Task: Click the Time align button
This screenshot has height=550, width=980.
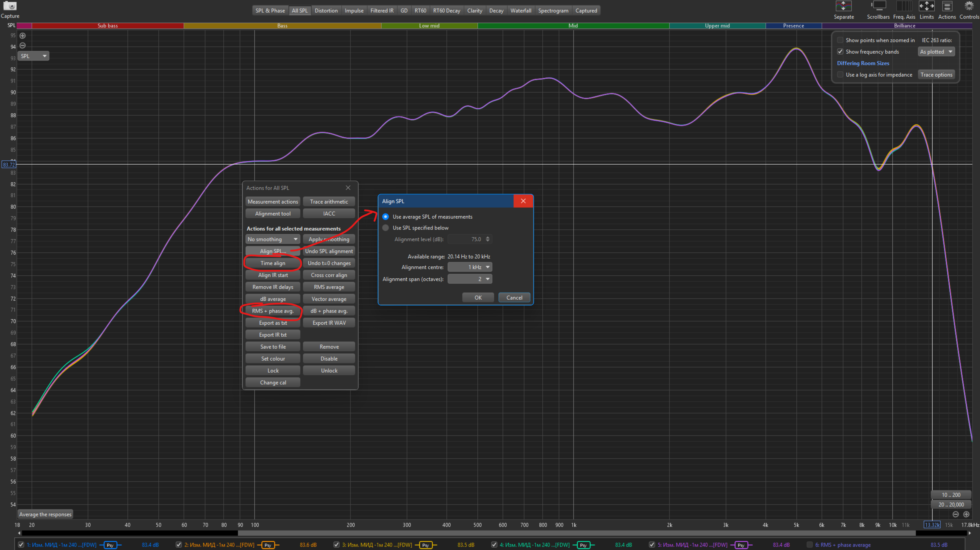Action: click(273, 263)
